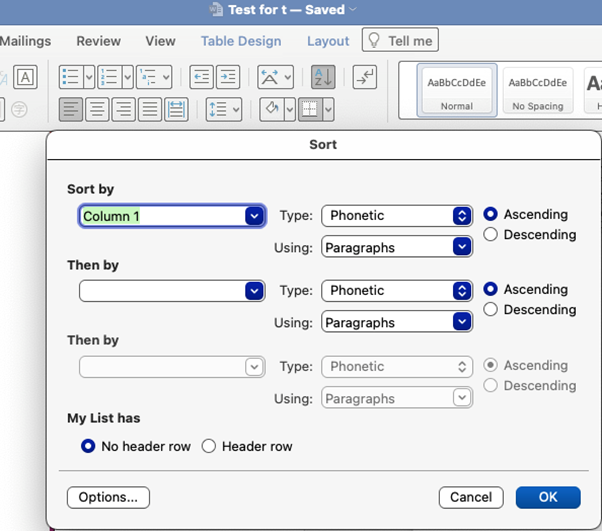This screenshot has height=531, width=602.
Task: Click the Text Box 'A' icon
Action: 25,77
